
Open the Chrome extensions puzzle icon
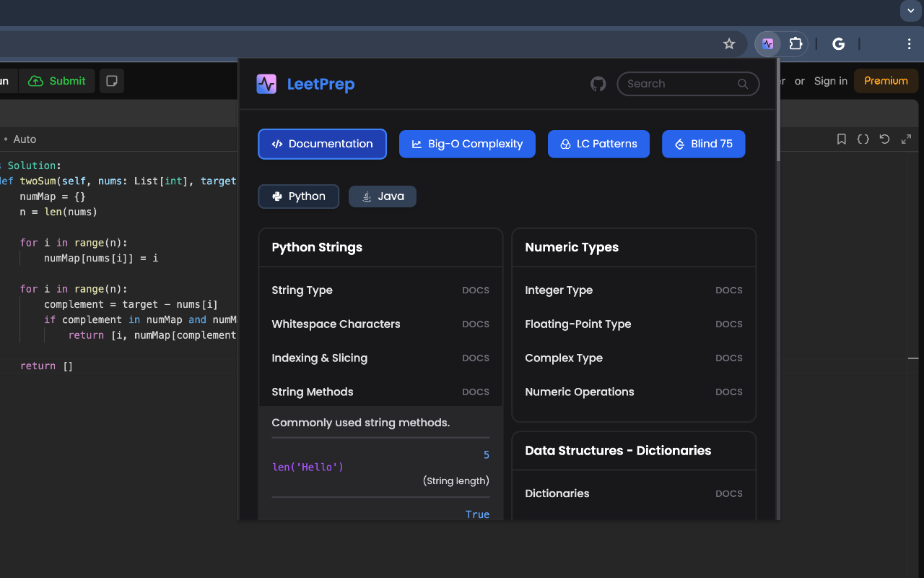796,44
